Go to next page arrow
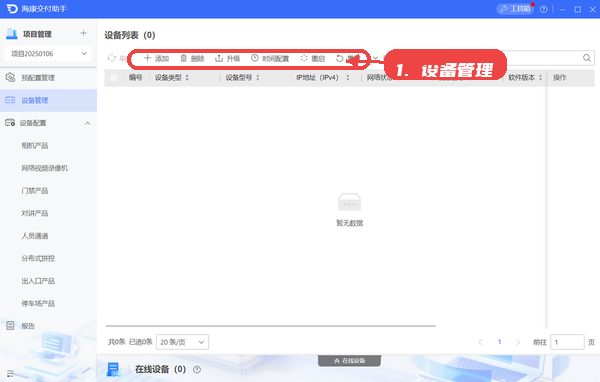 518,342
